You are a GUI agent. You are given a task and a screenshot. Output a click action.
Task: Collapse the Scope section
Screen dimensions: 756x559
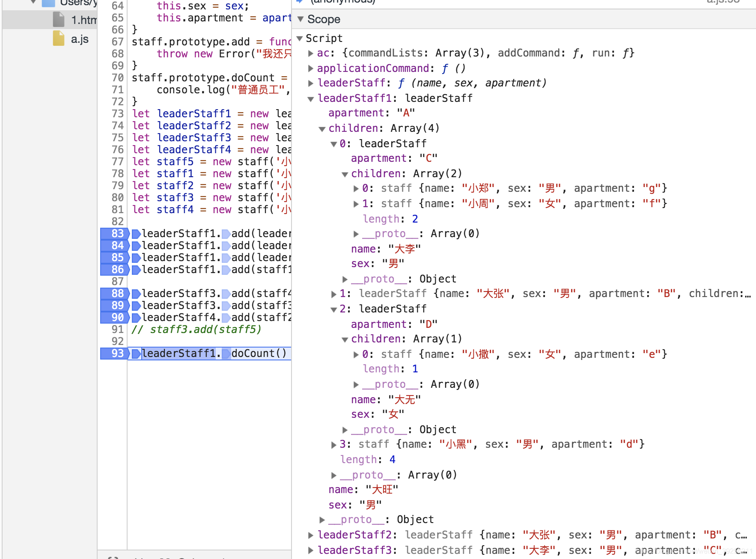pos(301,19)
